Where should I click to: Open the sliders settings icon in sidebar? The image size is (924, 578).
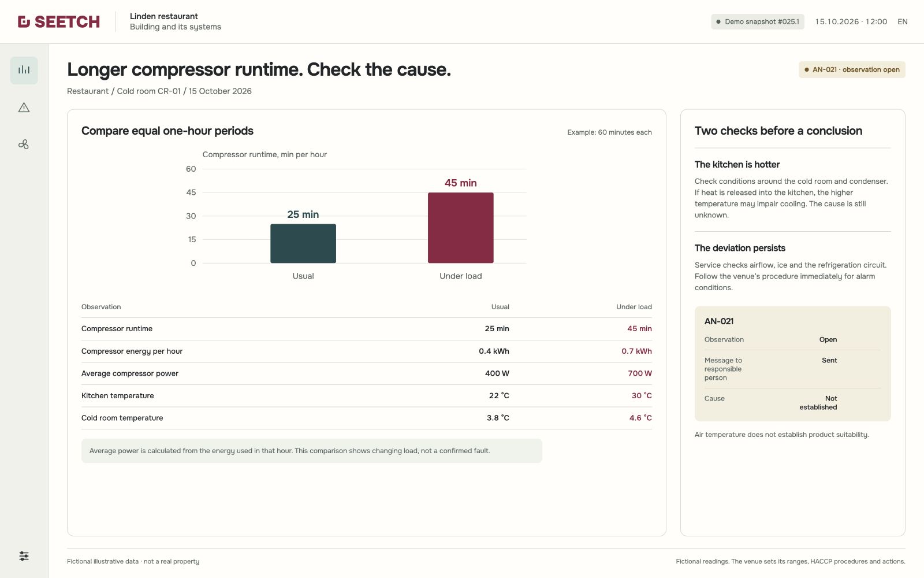(x=24, y=556)
